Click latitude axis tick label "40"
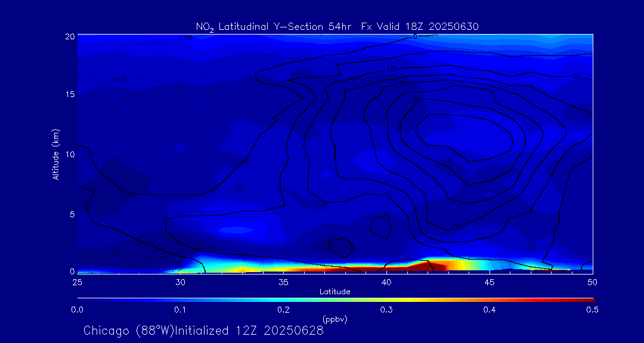Image resolution: width=644 pixels, height=343 pixels. [x=386, y=282]
